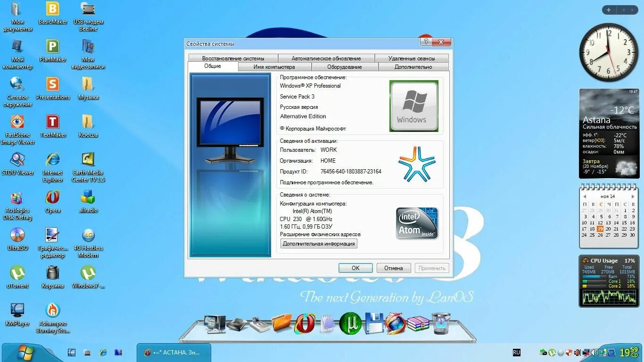Open the Мои документы desktop icon
644x362 pixels.
17,16
